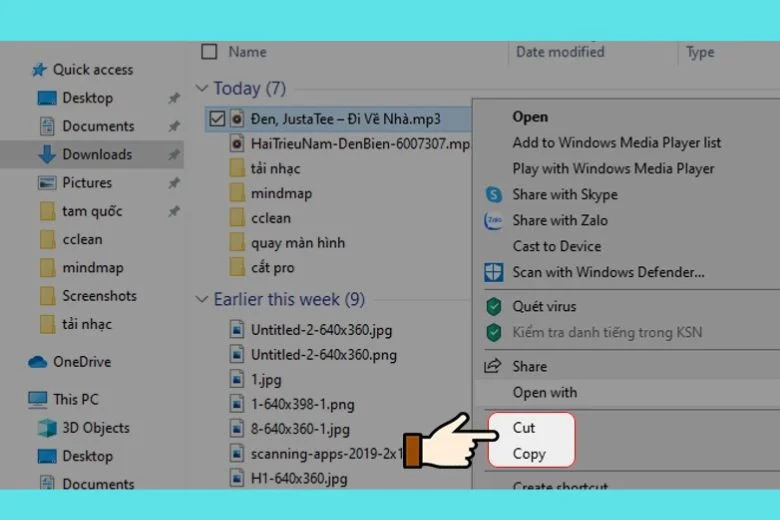Screen dimensions: 780x520
Task: Select tải nhạc folder in sidebar
Action: pos(87,324)
